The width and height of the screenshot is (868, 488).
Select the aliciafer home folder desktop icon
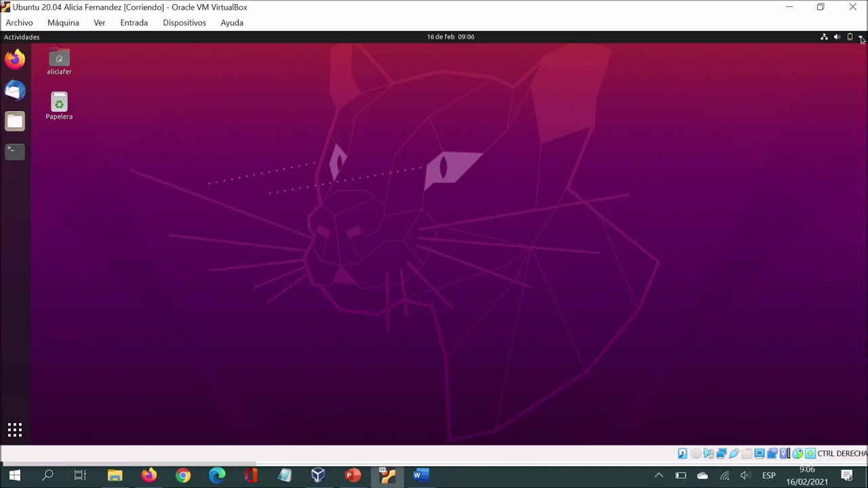[59, 62]
